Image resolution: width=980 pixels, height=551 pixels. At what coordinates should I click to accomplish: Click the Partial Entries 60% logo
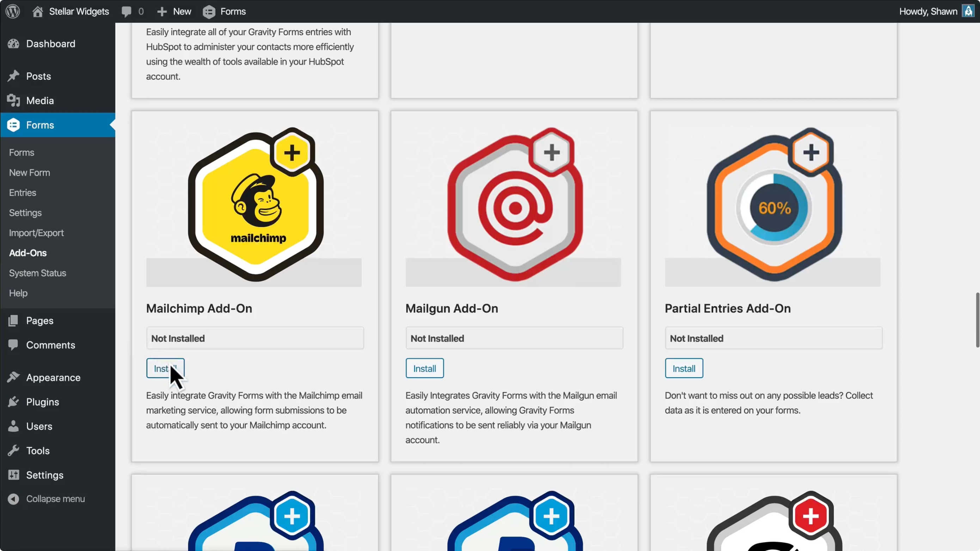[x=774, y=205]
